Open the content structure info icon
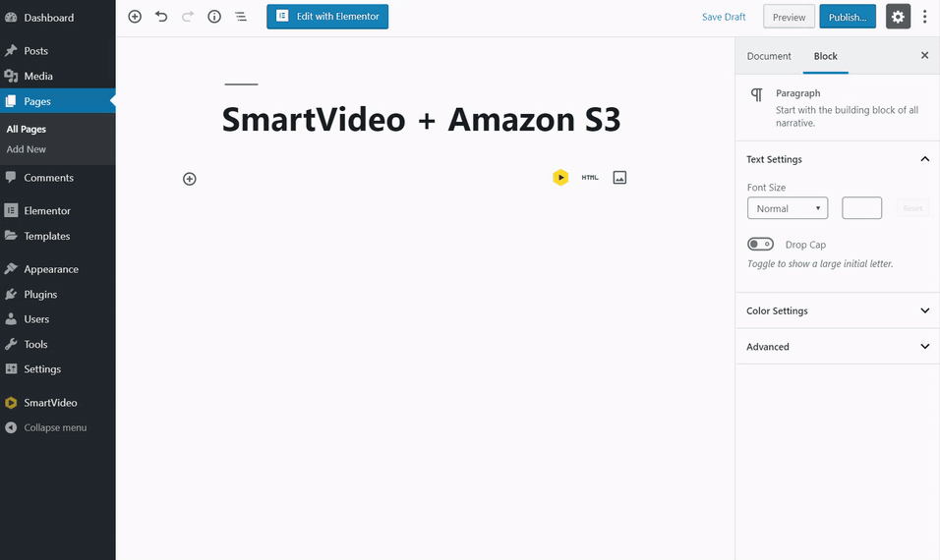The height and width of the screenshot is (560, 940). tap(214, 17)
